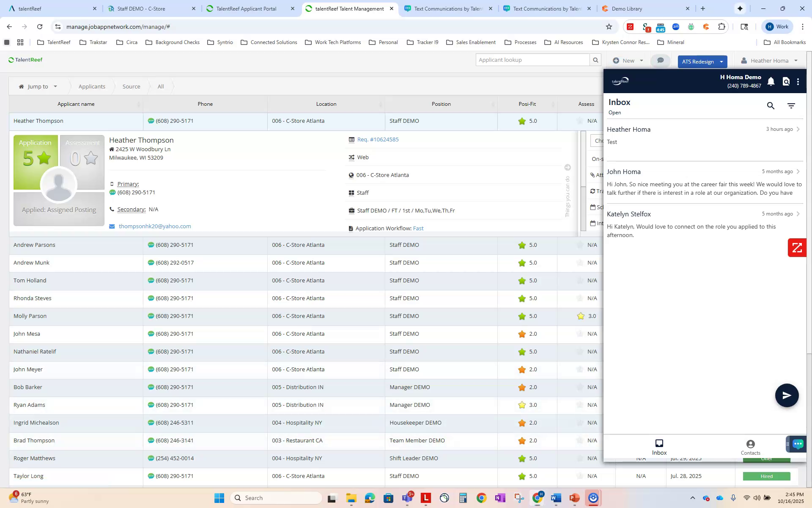The image size is (812, 508).
Task: Run the Applicant lookup search
Action: [x=596, y=60]
